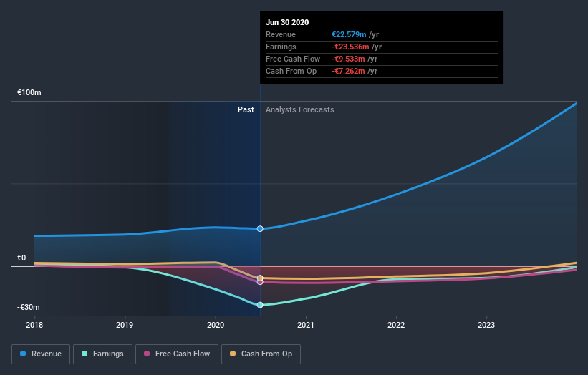Click the €0 y-axis label

21,258
